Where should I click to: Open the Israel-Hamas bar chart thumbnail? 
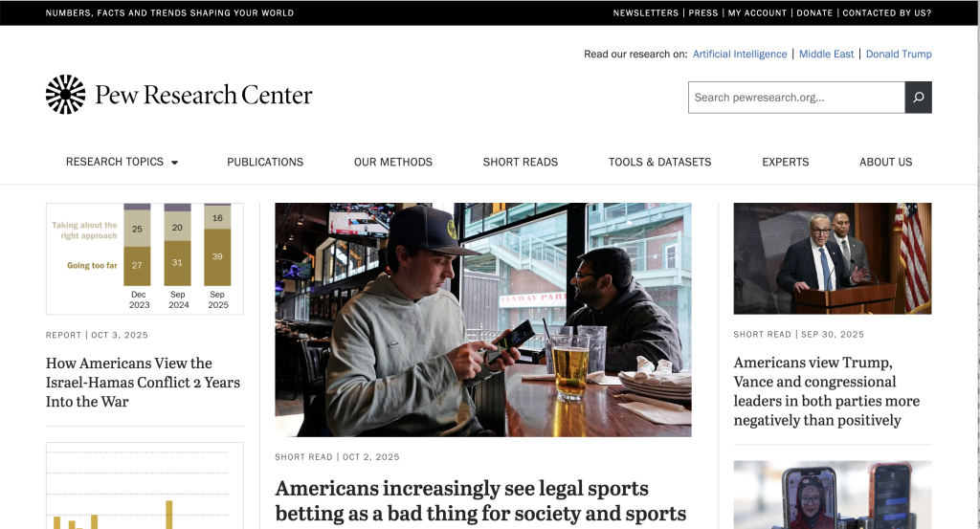point(145,258)
